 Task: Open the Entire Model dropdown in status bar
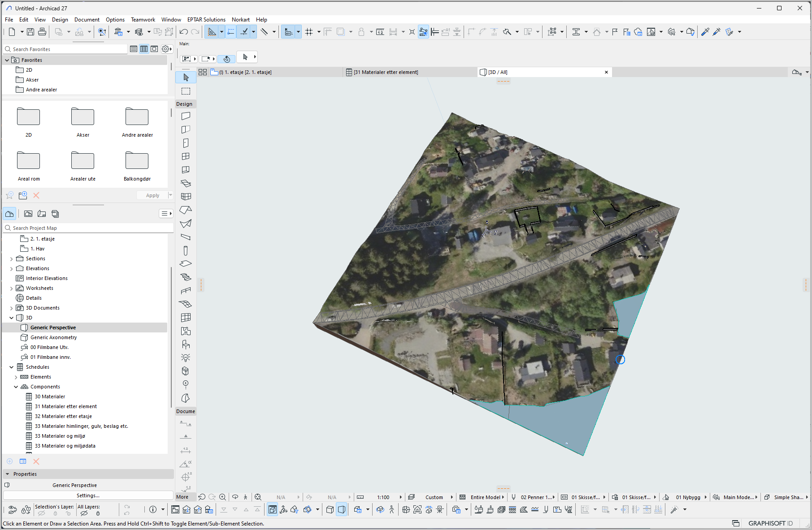pos(485,497)
